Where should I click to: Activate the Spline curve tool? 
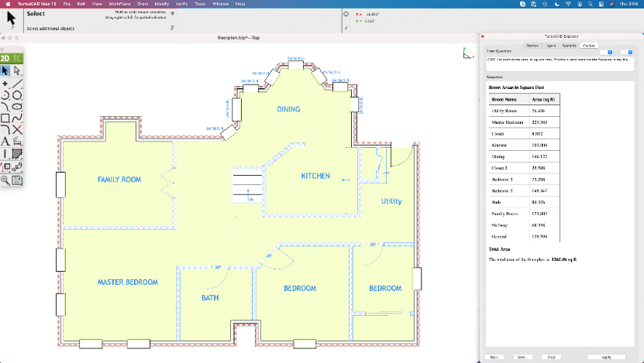click(17, 118)
